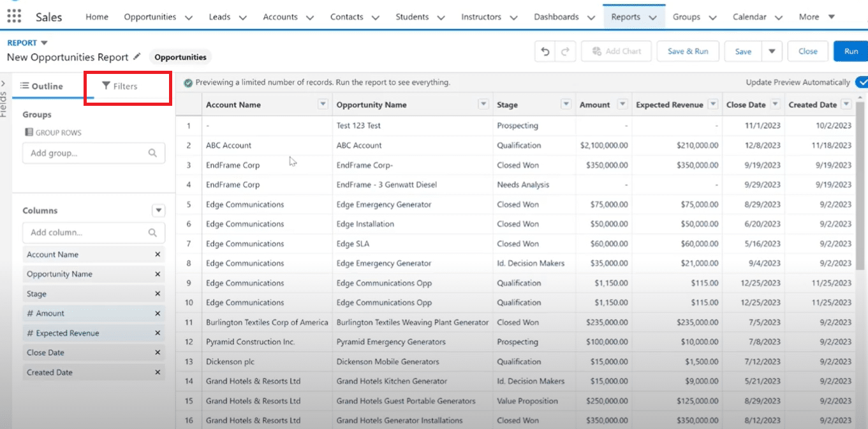Screen dimensions: 868x429
Task: Remove Created Date column with X
Action: coord(158,372)
